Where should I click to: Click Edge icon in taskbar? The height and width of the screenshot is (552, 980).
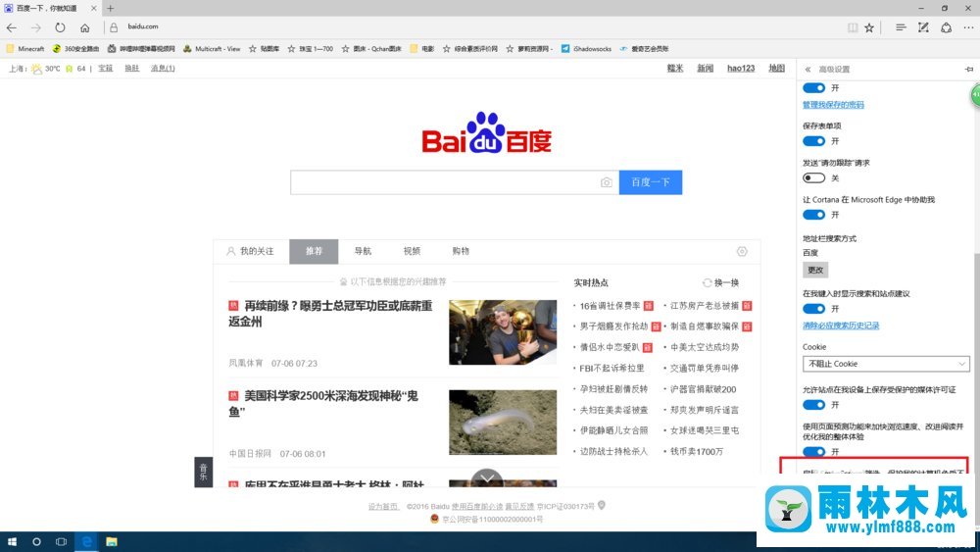(x=87, y=541)
